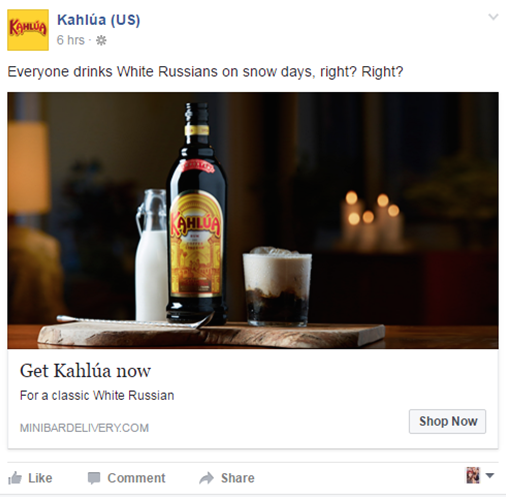The image size is (506, 497).
Task: Click the 6 hrs post timestamp
Action: (x=71, y=40)
